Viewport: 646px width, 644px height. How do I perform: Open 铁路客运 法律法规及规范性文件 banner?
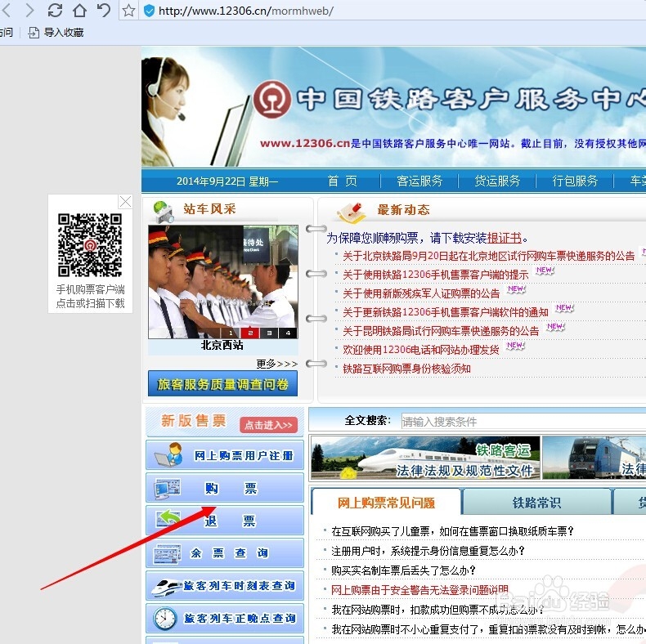(425, 458)
